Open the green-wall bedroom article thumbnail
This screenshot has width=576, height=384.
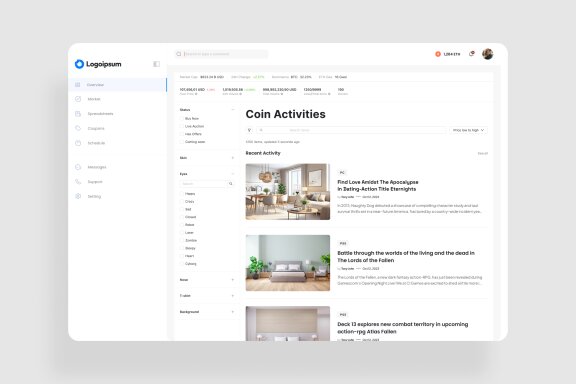(x=288, y=263)
